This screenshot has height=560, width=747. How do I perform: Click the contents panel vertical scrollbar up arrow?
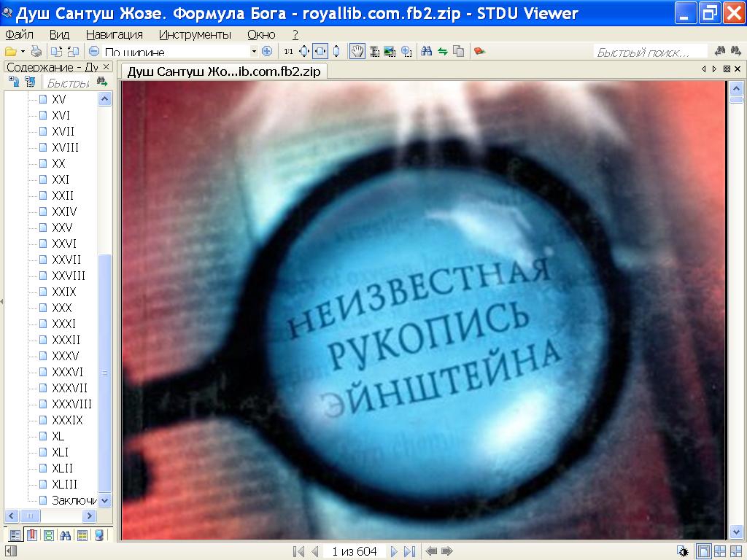tap(105, 99)
